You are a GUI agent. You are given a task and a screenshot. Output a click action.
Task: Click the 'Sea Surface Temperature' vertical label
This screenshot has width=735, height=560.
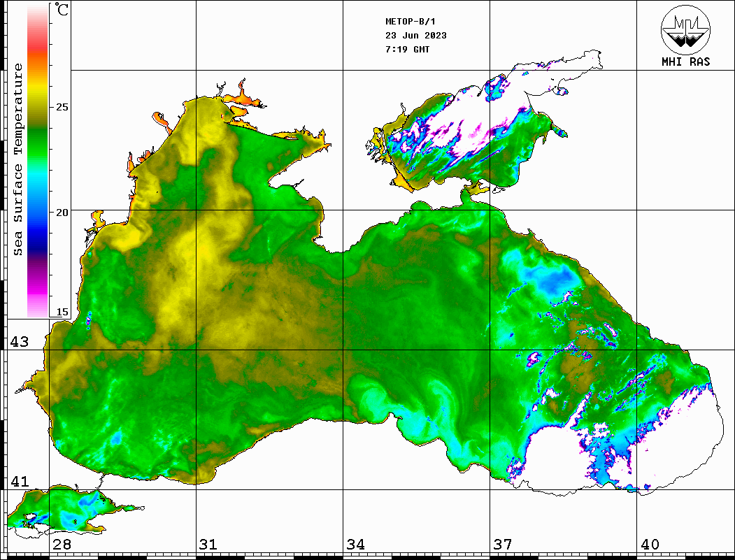click(17, 159)
